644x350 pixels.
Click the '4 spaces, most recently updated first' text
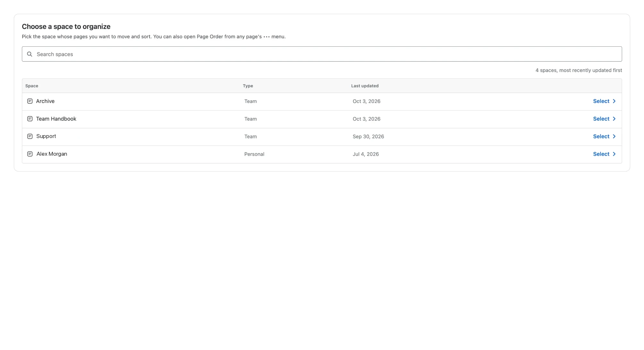click(x=579, y=70)
